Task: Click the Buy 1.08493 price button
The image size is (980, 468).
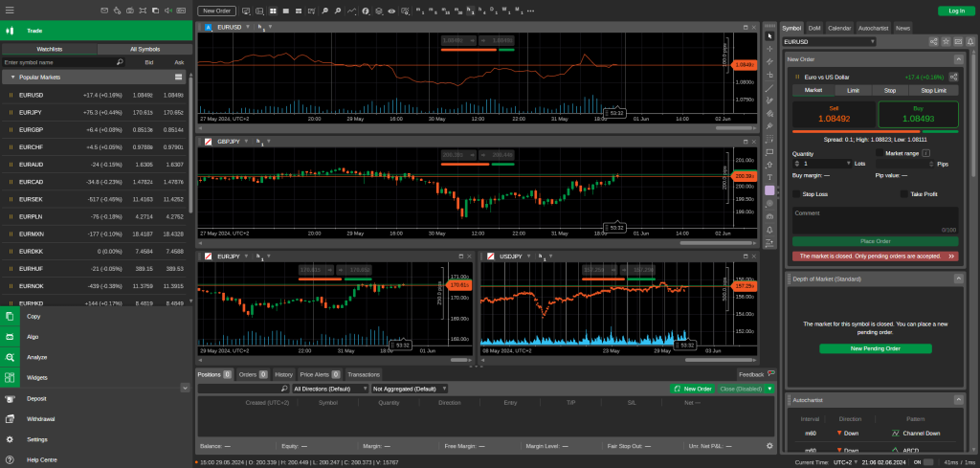Action: [x=918, y=114]
